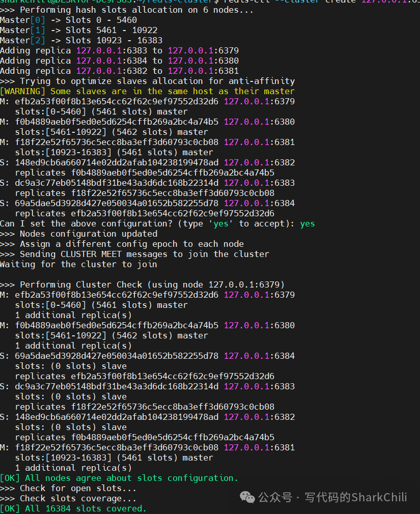Click '[OK] All nodes agree about slots configuration.'
420x514 pixels.
click(x=119, y=478)
